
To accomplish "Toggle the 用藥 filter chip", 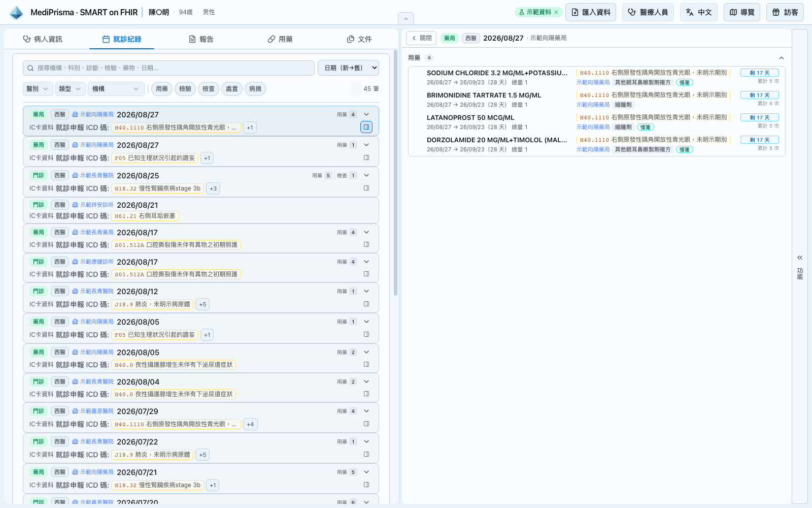I will [162, 89].
